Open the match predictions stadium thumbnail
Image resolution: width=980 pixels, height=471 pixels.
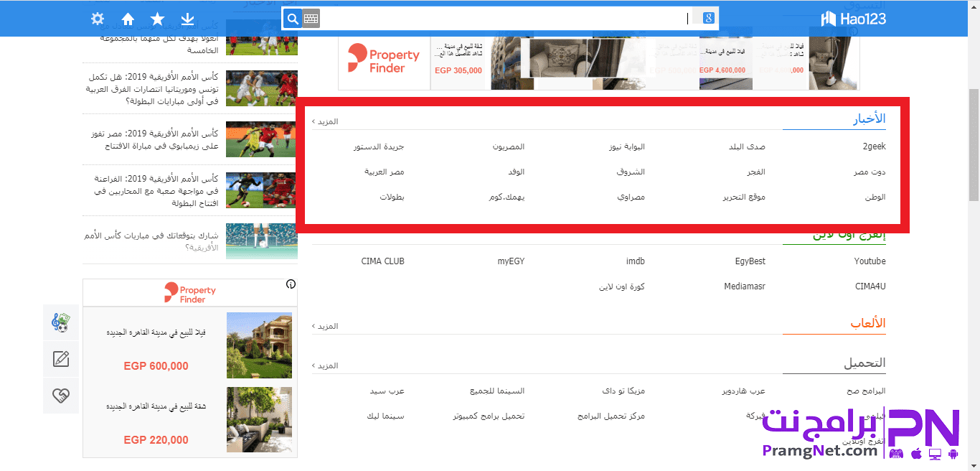[262, 241]
